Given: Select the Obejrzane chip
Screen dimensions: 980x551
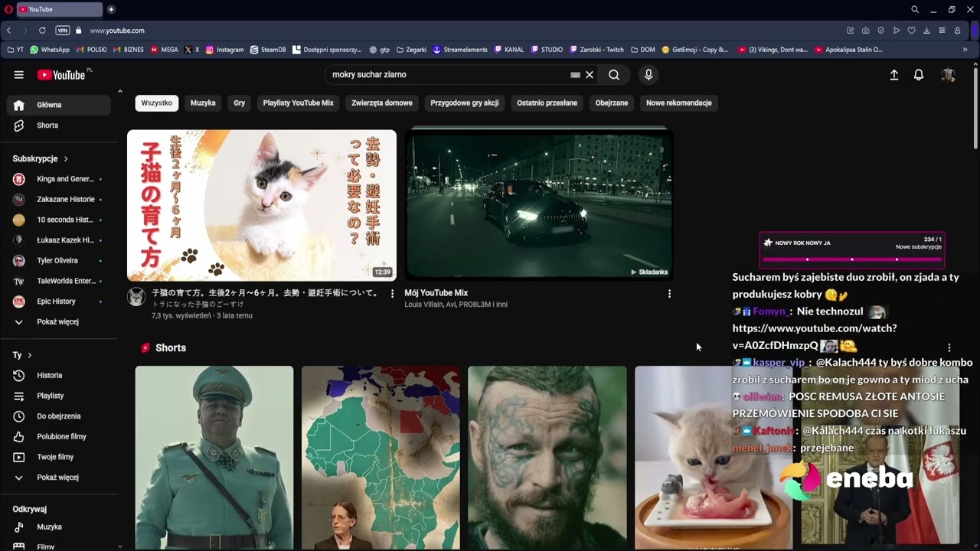Looking at the screenshot, I should point(612,103).
